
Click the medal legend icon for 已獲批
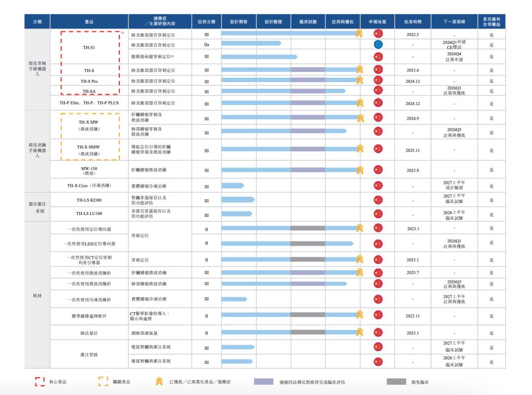click(159, 381)
